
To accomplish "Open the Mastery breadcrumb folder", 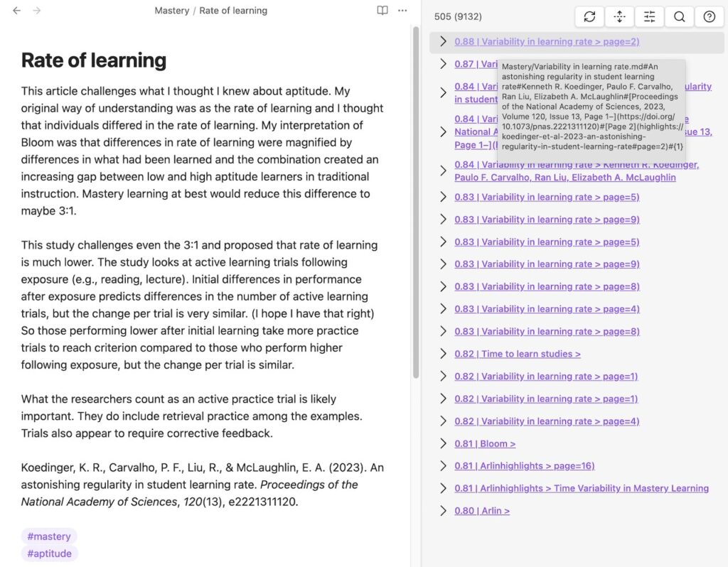I will coord(172,10).
